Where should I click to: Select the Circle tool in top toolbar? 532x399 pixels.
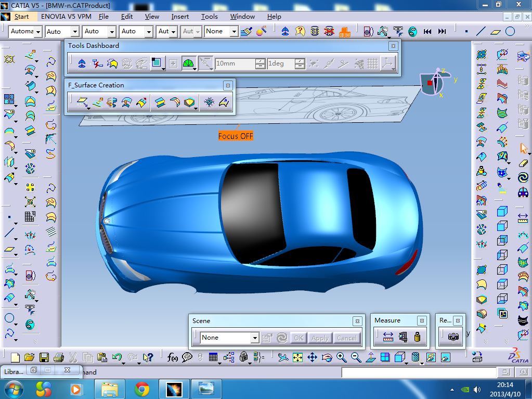(x=510, y=32)
